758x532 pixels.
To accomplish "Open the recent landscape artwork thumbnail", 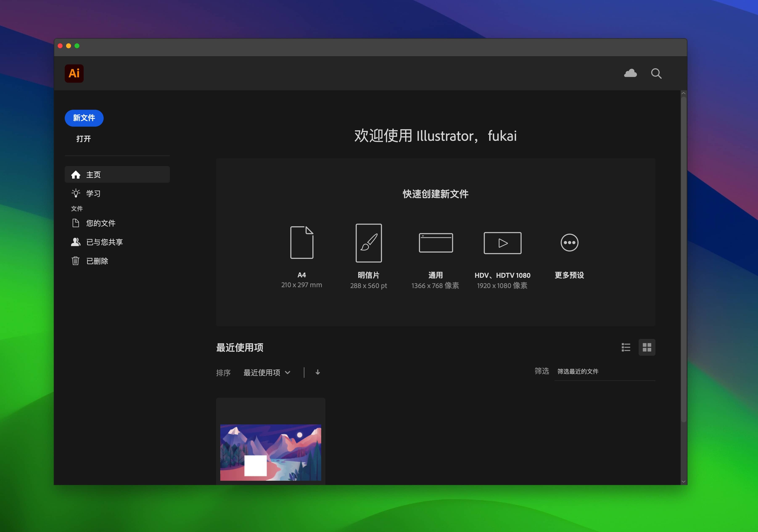I will 270,452.
